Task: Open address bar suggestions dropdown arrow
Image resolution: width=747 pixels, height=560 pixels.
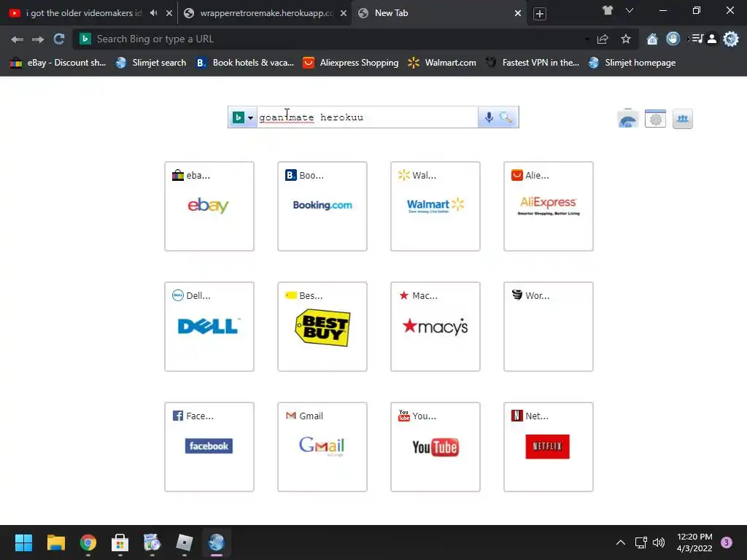Action: [x=587, y=39]
